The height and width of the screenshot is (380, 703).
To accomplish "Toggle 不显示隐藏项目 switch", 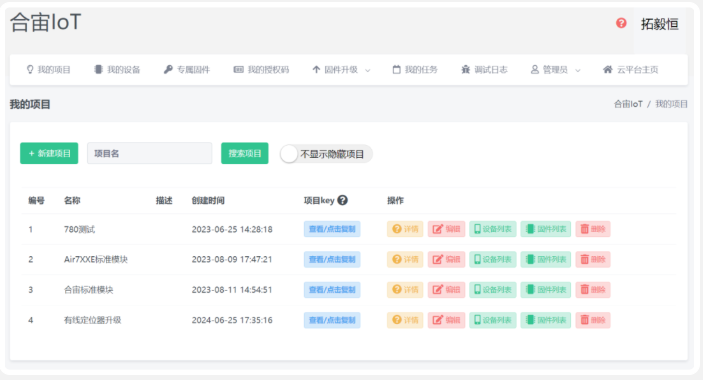I will pyautogui.click(x=326, y=154).
